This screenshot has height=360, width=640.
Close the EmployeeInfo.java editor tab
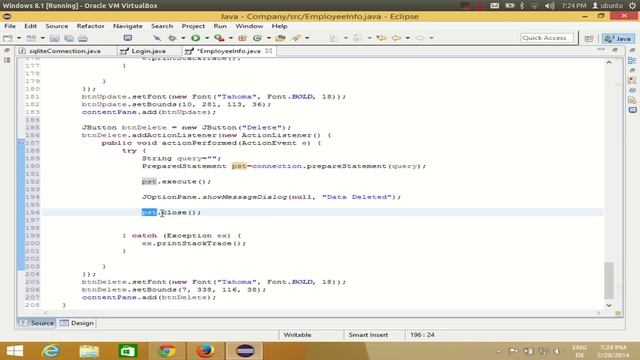269,51
